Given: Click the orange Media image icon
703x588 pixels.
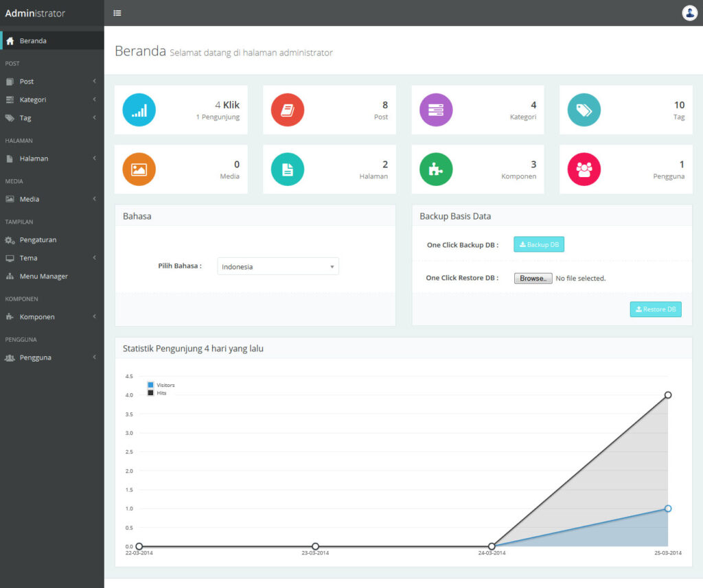Looking at the screenshot, I should (x=139, y=169).
